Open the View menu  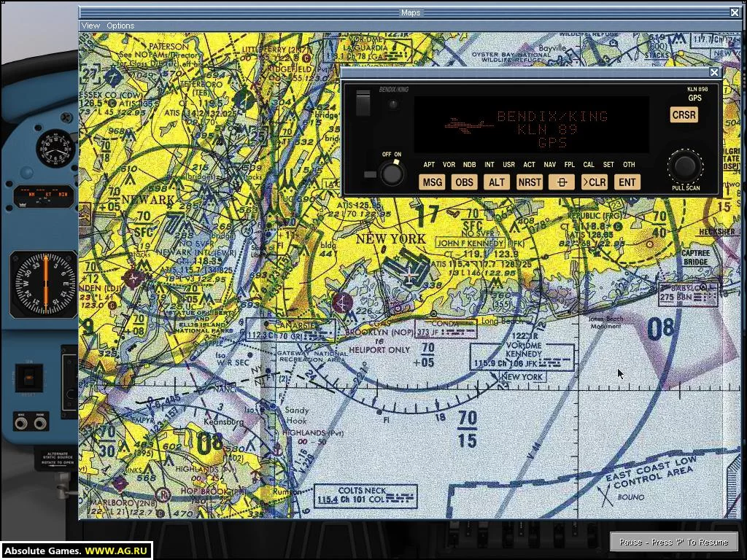click(90, 26)
